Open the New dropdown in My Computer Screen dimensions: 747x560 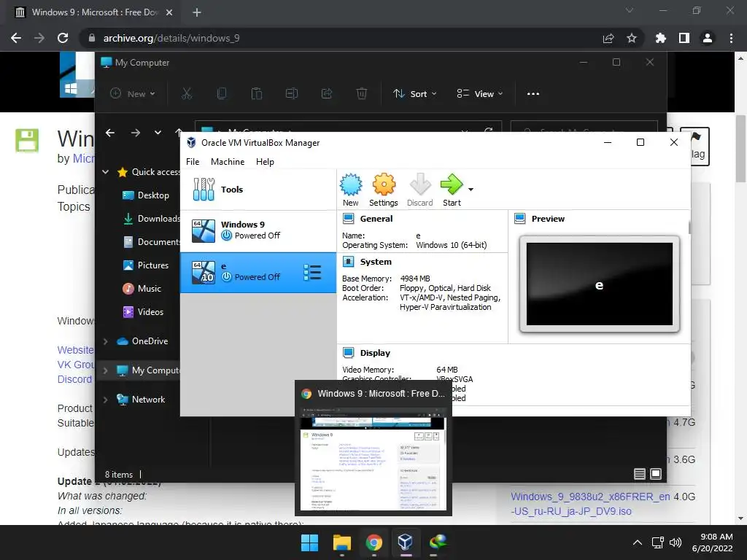[x=133, y=94]
